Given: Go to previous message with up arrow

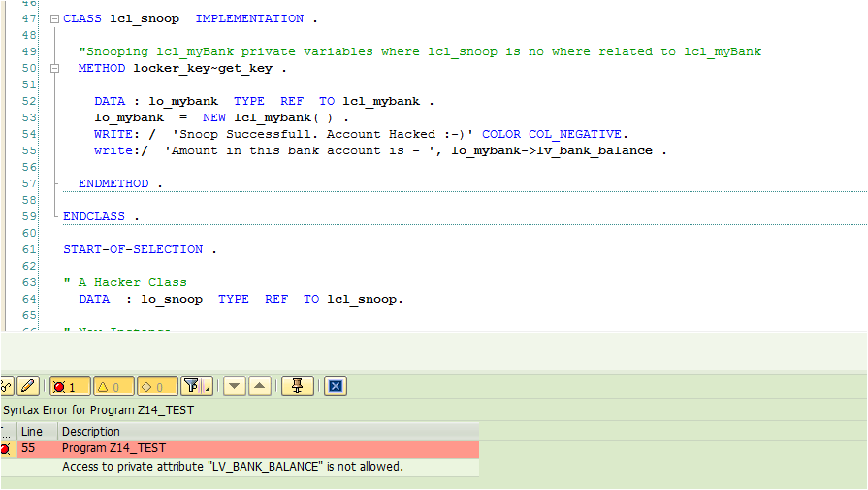Looking at the screenshot, I should click(x=259, y=386).
